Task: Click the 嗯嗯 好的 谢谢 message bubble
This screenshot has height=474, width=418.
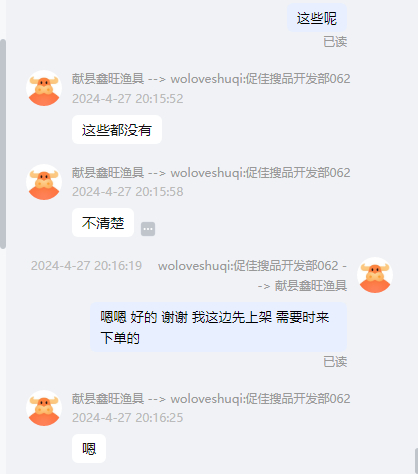Action: [219, 327]
